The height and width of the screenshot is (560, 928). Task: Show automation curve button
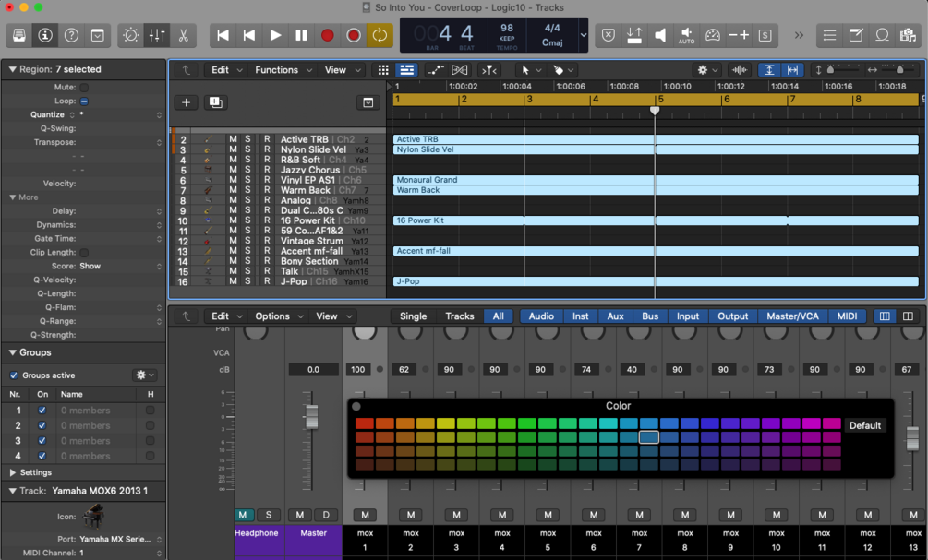[x=436, y=70]
